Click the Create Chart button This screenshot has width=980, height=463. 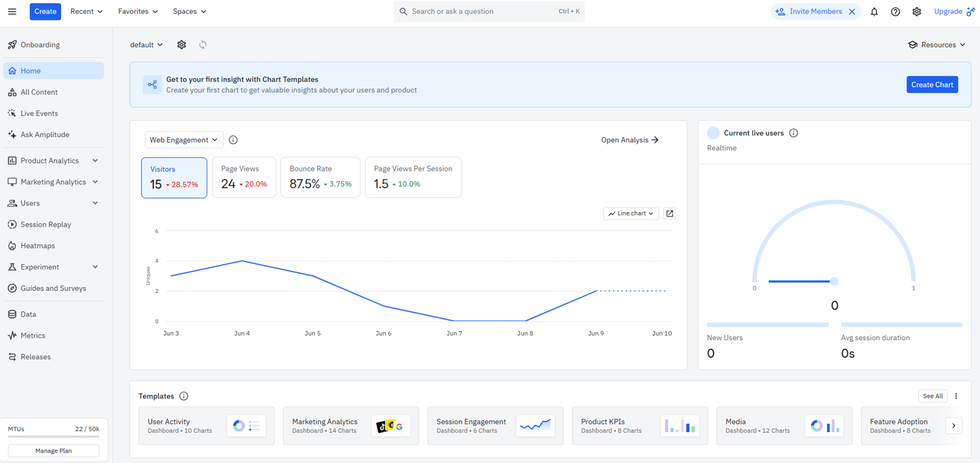click(x=932, y=85)
